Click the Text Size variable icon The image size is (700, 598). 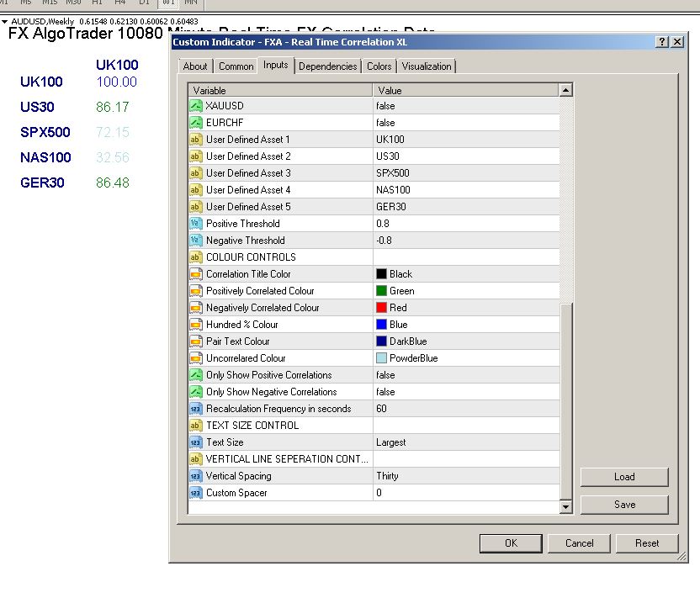195,442
